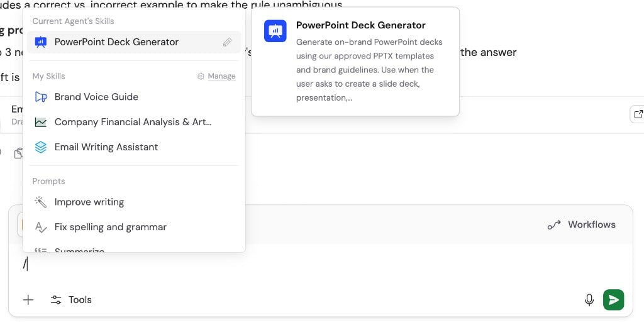Image resolution: width=644 pixels, height=327 pixels.
Task: Choose Company Financial Analysis skill entry
Action: [x=134, y=122]
